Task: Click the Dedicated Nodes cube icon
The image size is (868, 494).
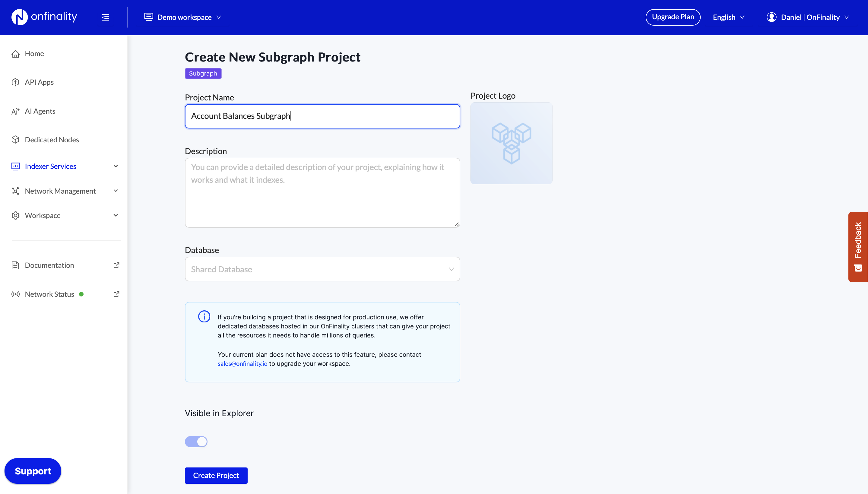Action: tap(15, 140)
